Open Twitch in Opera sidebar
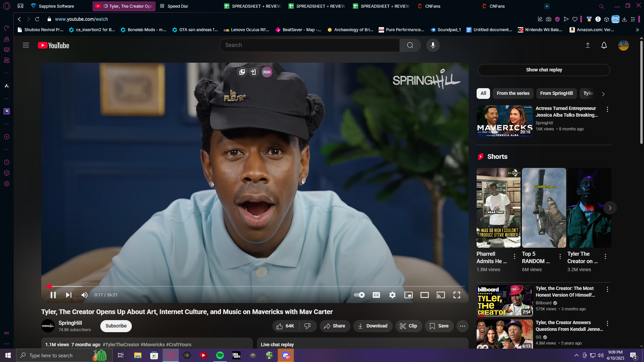This screenshot has width=644, height=362. (x=7, y=111)
